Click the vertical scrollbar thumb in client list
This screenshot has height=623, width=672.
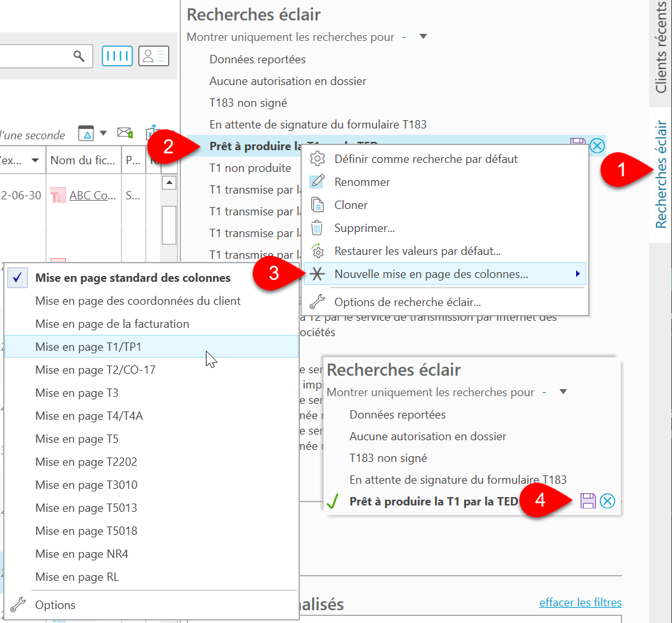tap(169, 225)
